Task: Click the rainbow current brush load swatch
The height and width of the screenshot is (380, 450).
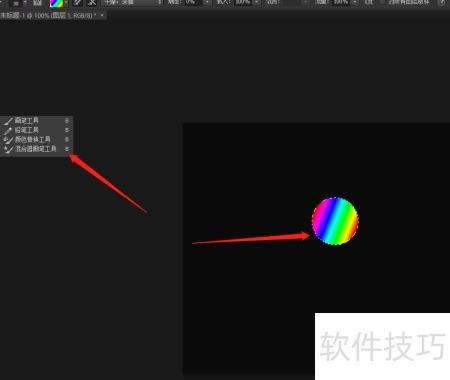Action: [x=56, y=3]
